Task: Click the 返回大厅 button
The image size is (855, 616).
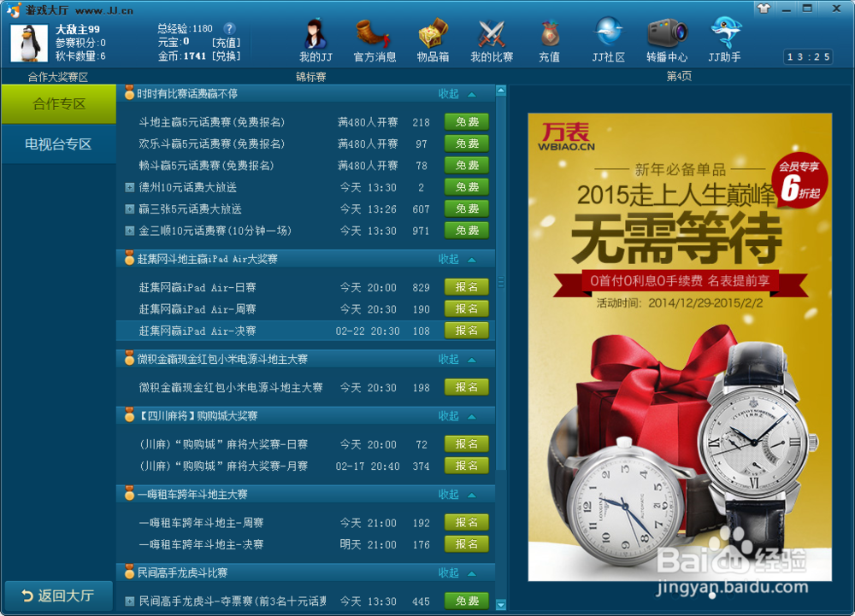Action: click(x=58, y=595)
